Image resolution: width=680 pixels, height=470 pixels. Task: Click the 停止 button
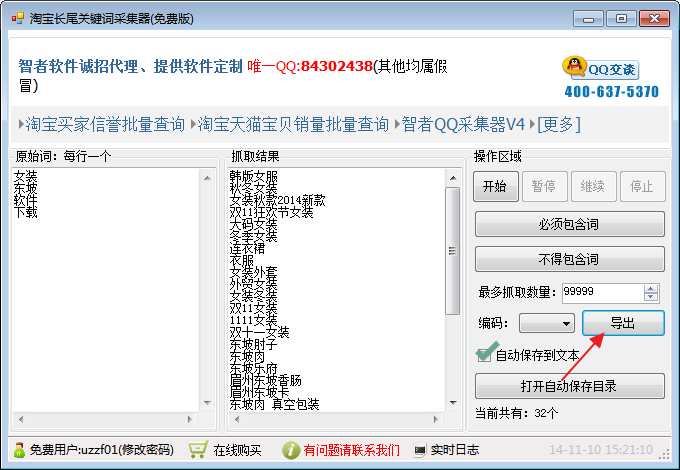coord(643,186)
